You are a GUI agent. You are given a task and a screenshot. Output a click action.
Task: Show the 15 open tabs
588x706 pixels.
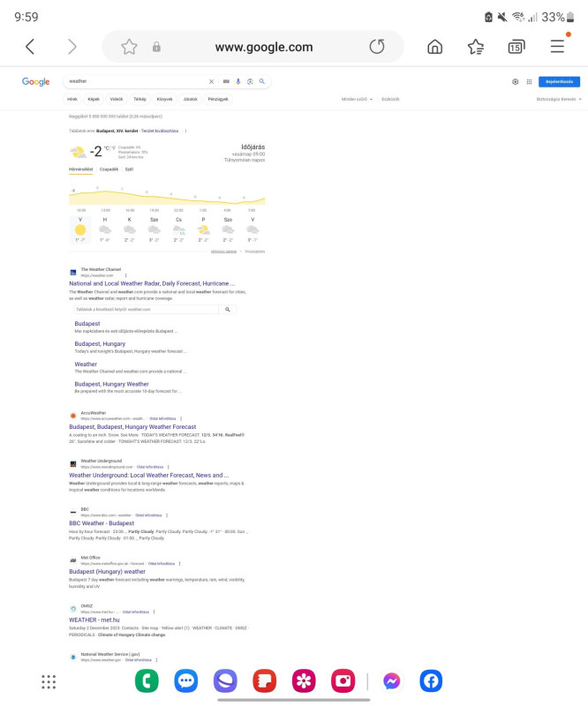tap(516, 47)
